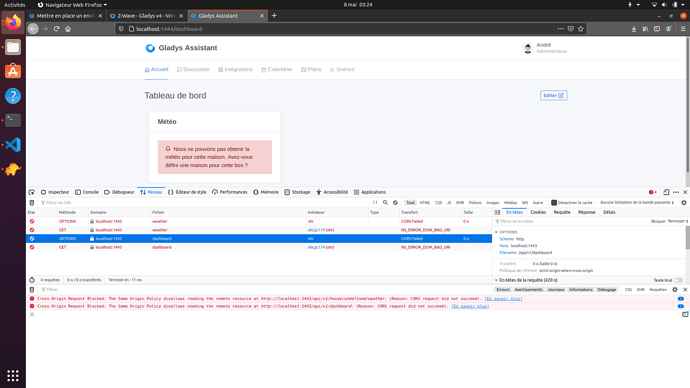Toggle the Avertissements console filter
Screen dimensions: 690x388
click(529, 290)
